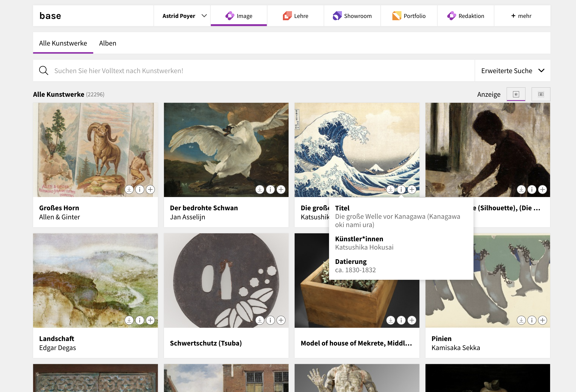Show info for Großes Horn
576x392 pixels.
(140, 189)
